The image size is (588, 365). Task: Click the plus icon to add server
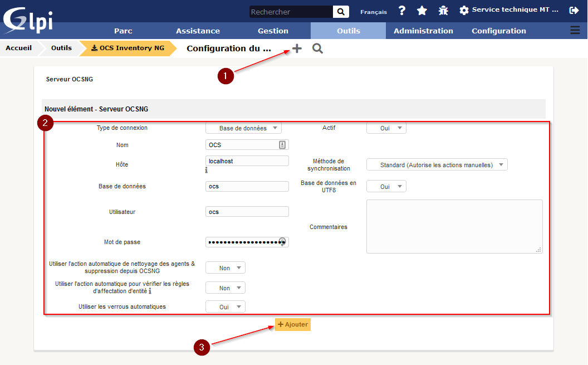coord(297,48)
